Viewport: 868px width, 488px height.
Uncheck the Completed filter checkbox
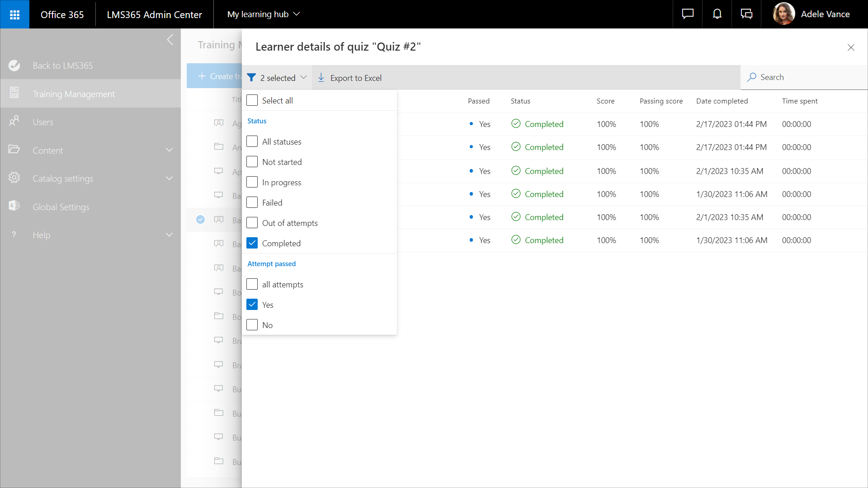click(252, 243)
